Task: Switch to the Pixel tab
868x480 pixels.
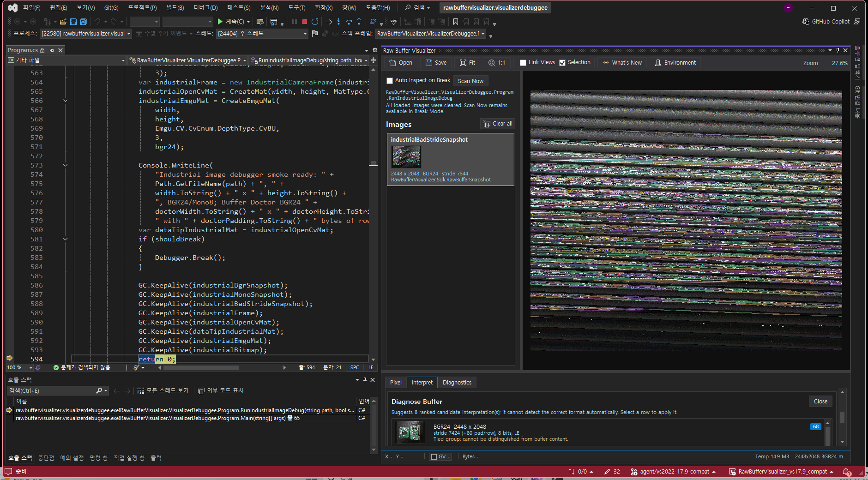Action: (x=396, y=383)
